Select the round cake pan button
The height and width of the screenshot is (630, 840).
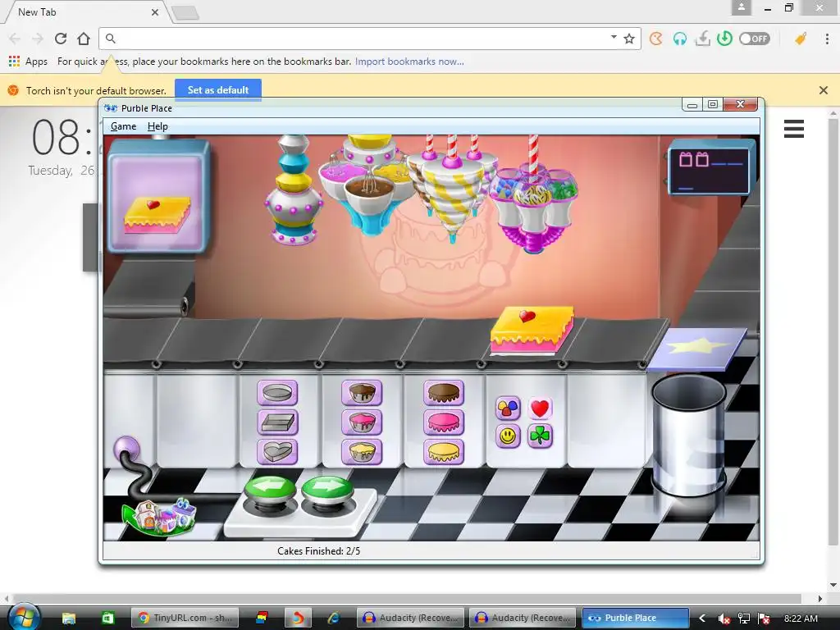point(277,393)
